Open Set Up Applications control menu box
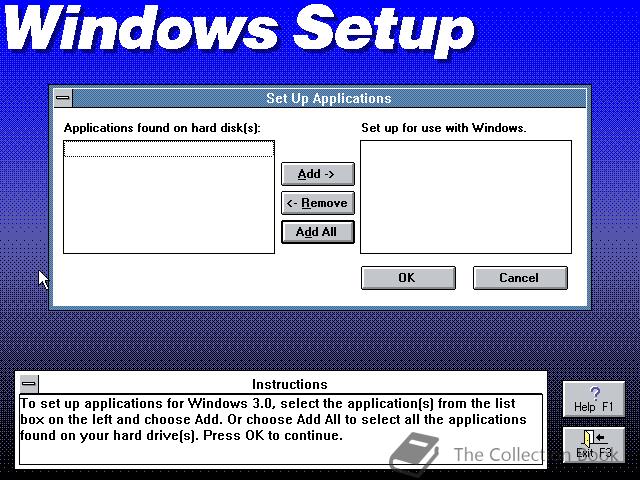 (x=63, y=98)
